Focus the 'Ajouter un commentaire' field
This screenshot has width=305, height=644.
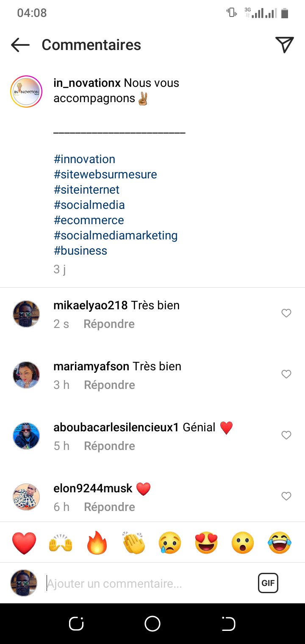coord(148,584)
